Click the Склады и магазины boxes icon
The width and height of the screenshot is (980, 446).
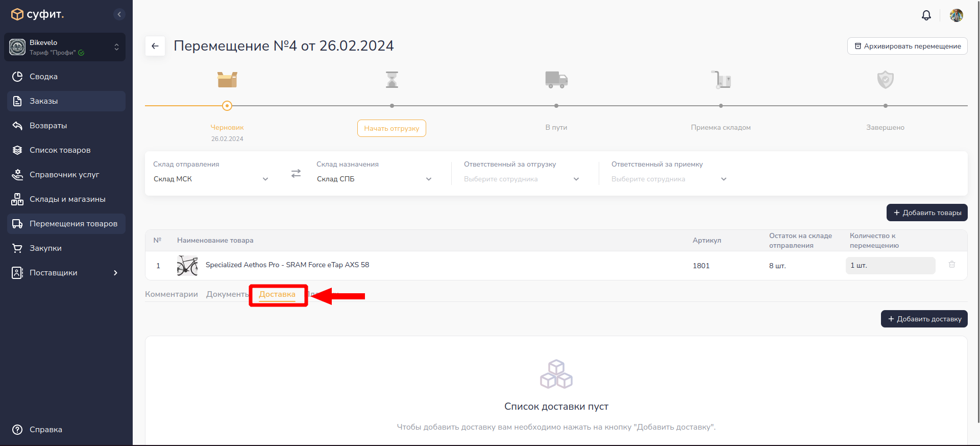pyautogui.click(x=17, y=199)
